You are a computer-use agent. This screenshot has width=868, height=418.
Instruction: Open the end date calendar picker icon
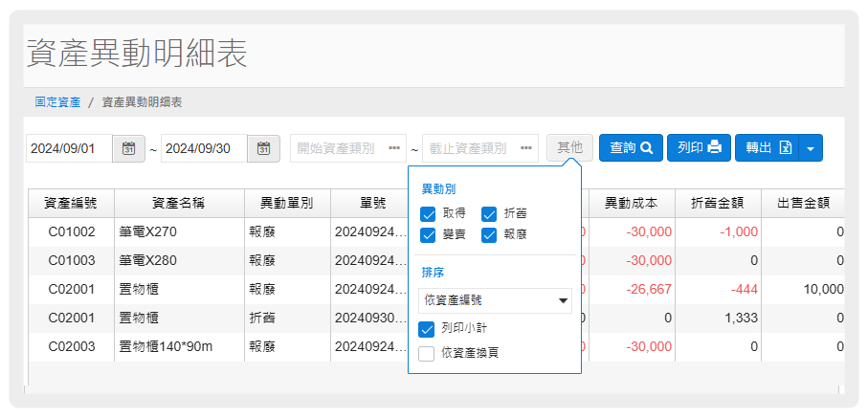[263, 148]
